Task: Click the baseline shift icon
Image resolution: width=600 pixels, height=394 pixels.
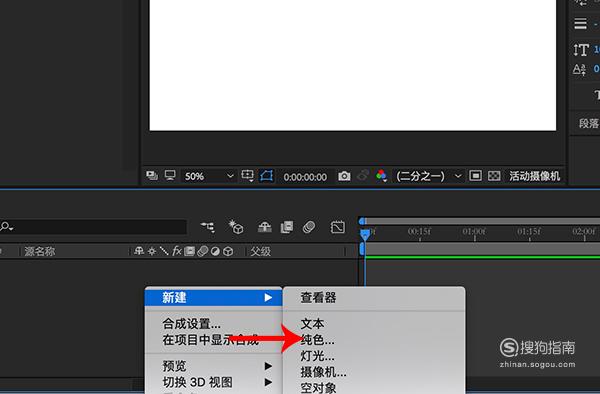Action: click(x=579, y=69)
